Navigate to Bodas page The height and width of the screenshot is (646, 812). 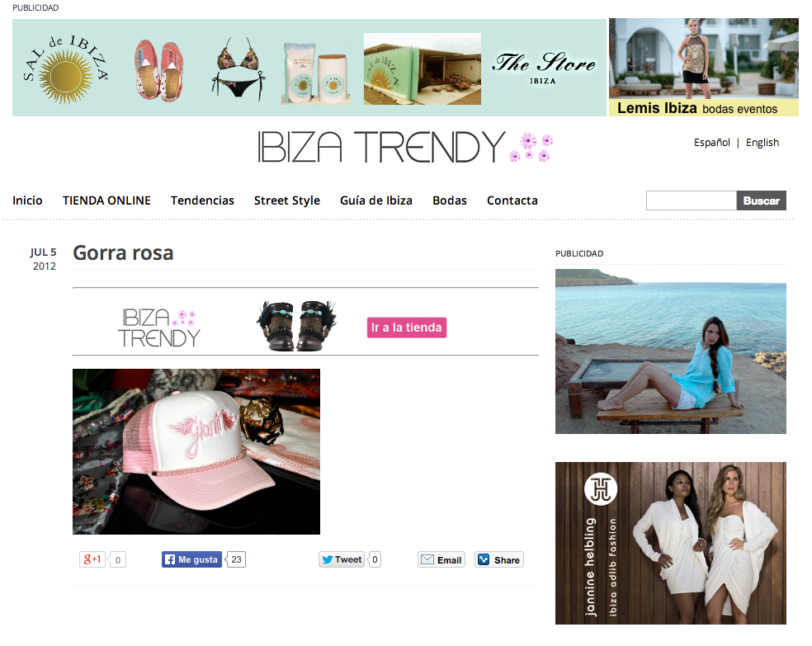coord(450,200)
